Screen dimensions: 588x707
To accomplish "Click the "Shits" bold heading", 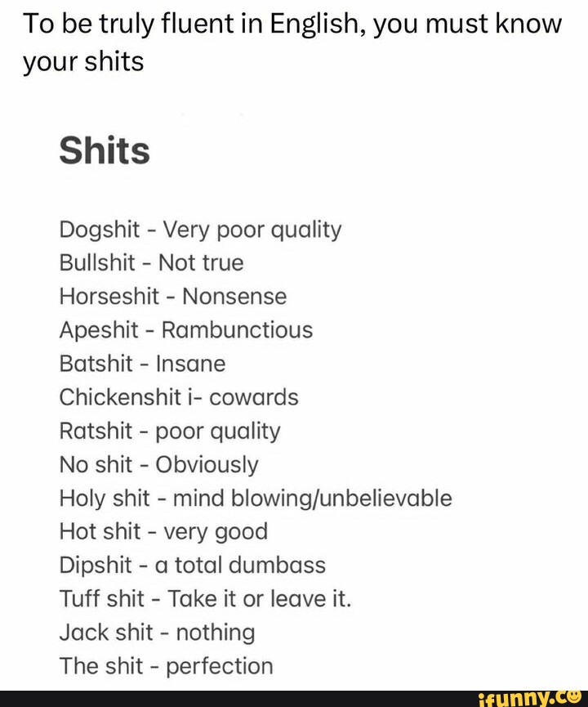I will tap(105, 150).
